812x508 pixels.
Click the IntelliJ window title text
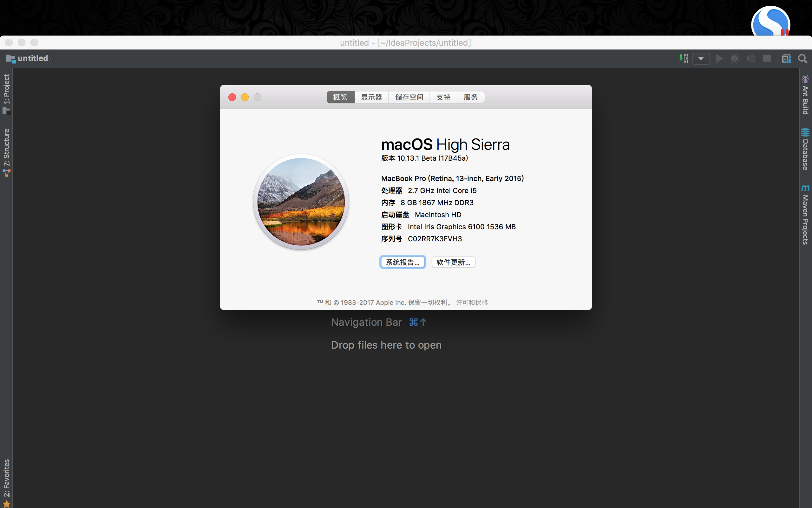click(x=405, y=43)
